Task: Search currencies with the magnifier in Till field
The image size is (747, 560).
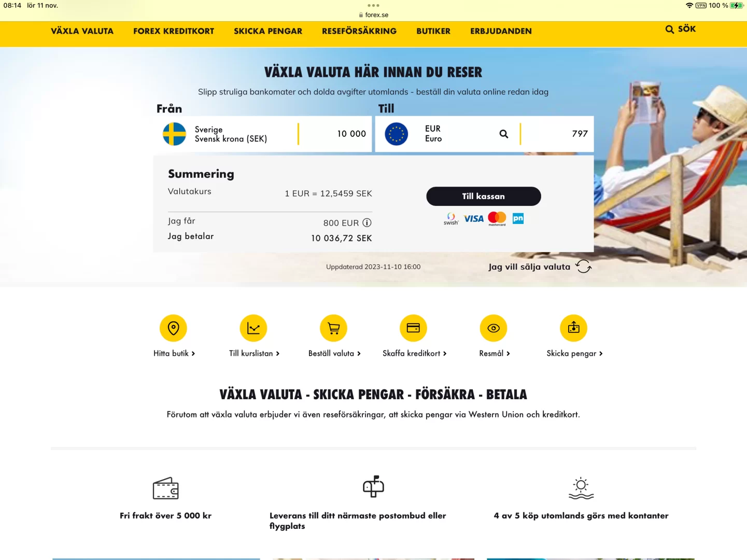Action: [x=503, y=134]
